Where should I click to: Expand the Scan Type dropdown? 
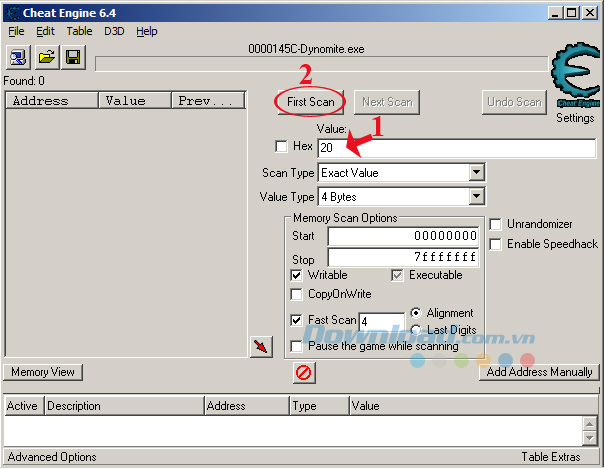click(x=476, y=173)
